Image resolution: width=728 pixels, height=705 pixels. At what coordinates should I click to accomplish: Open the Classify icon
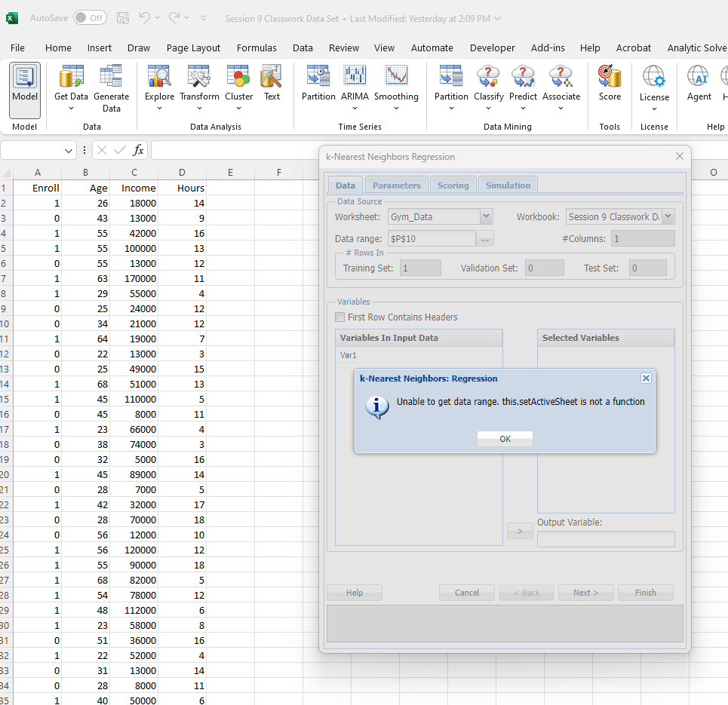[x=488, y=88]
